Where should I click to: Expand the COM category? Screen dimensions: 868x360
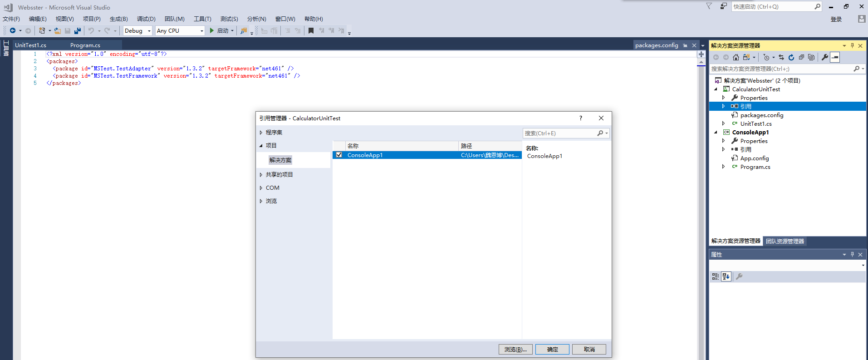(x=261, y=188)
